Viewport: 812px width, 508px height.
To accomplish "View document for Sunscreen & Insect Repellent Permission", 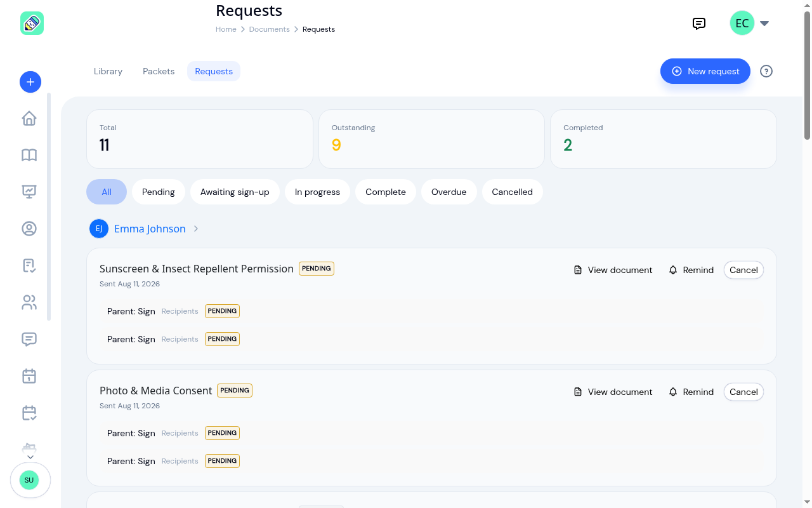I will click(613, 270).
